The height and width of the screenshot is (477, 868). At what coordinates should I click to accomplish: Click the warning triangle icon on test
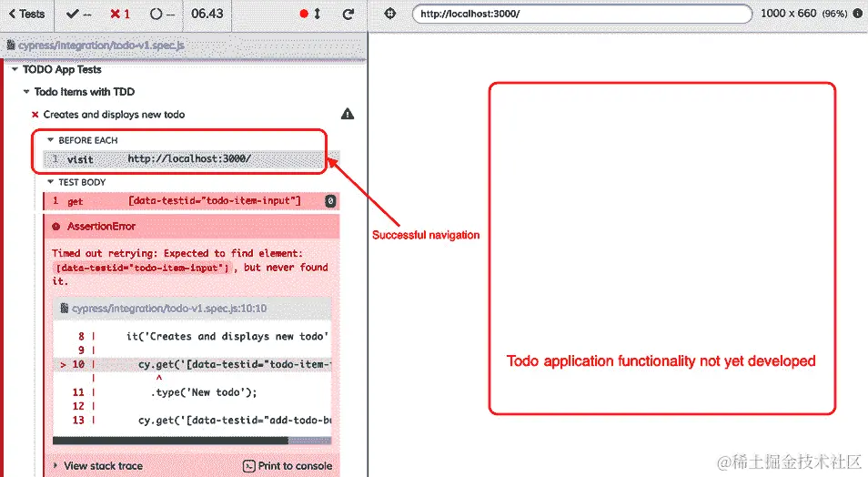click(348, 114)
